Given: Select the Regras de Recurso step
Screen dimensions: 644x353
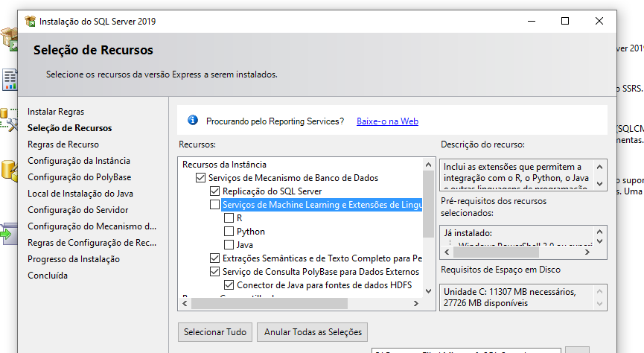Looking at the screenshot, I should click(63, 144).
